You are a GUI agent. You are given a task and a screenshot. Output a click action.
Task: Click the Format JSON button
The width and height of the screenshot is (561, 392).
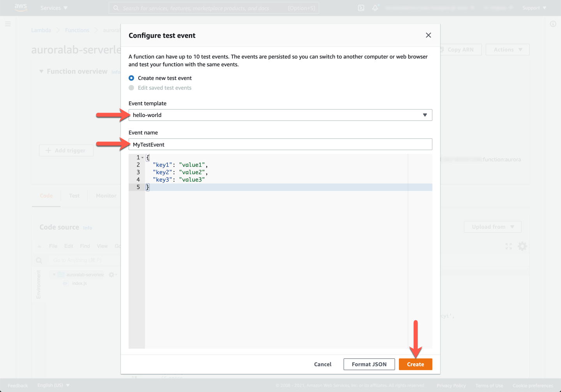(369, 364)
